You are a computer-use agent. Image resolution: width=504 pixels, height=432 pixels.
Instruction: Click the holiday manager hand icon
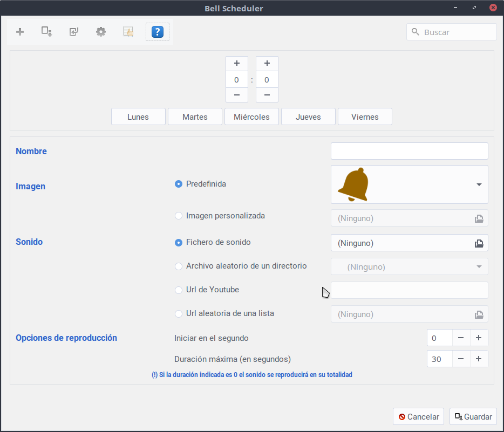point(128,32)
